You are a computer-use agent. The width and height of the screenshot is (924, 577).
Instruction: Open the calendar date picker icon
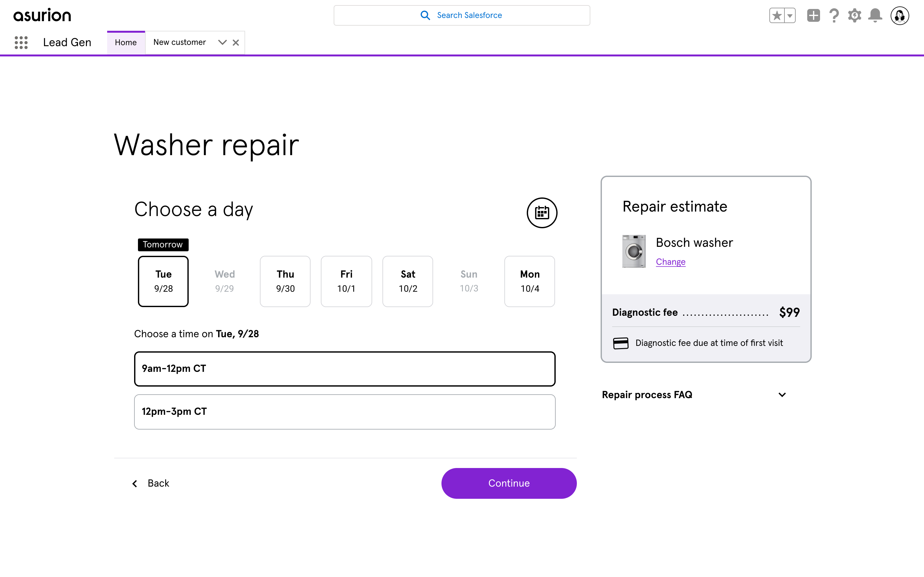(x=542, y=213)
